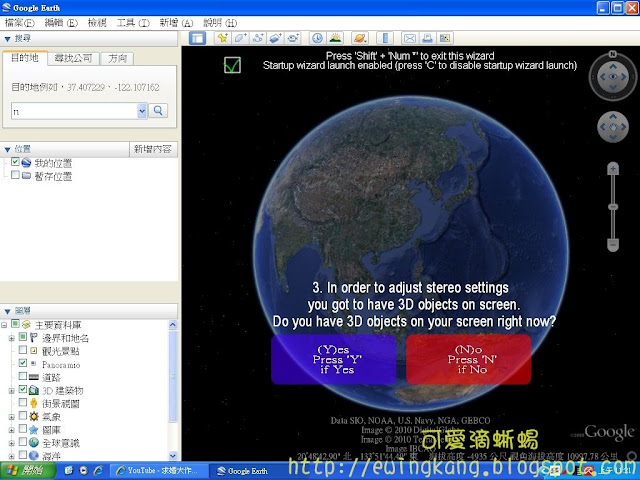
Task: Open the planet switcher (Saturn icon)
Action: [x=360, y=38]
